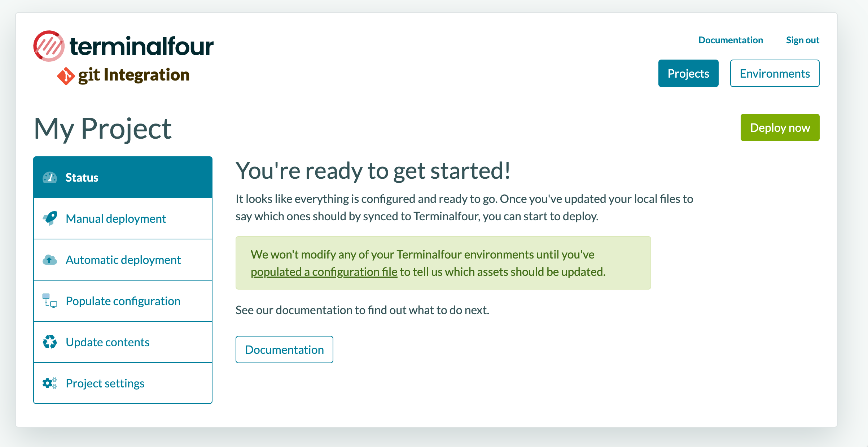Click the Status dashboard icon

pyautogui.click(x=49, y=177)
